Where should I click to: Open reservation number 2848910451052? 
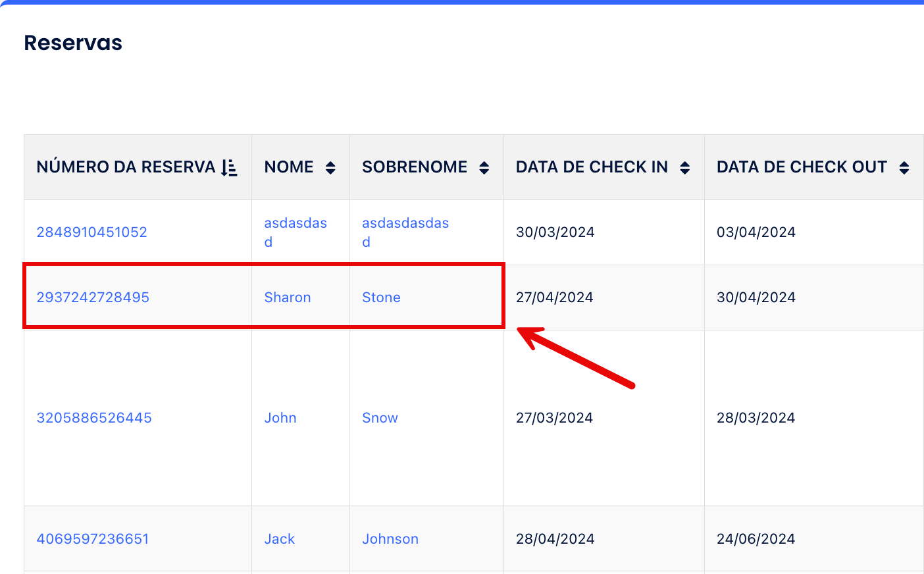tap(91, 232)
